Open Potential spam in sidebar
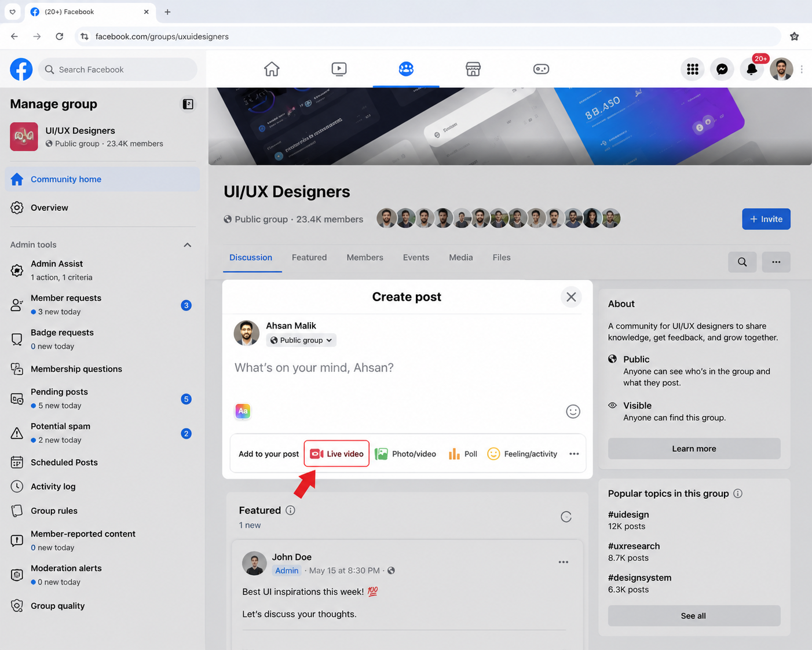 pos(103,433)
